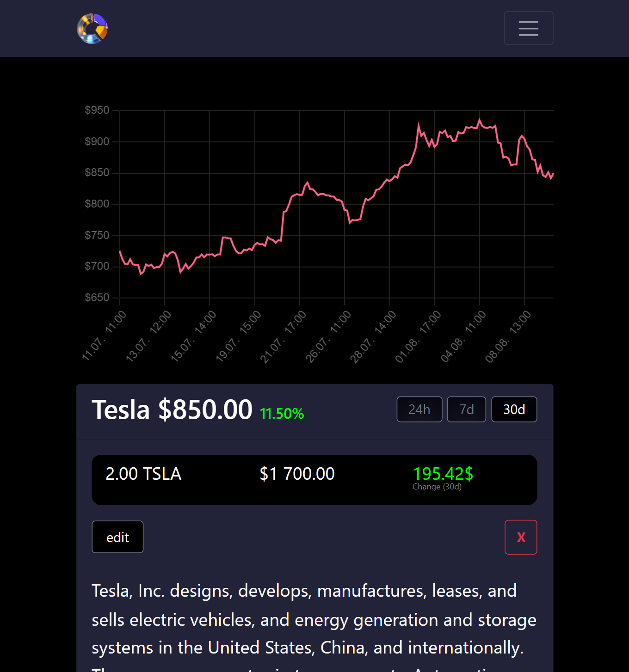The image size is (629, 672).
Task: Click the Change (30d) caption
Action: [437, 487]
